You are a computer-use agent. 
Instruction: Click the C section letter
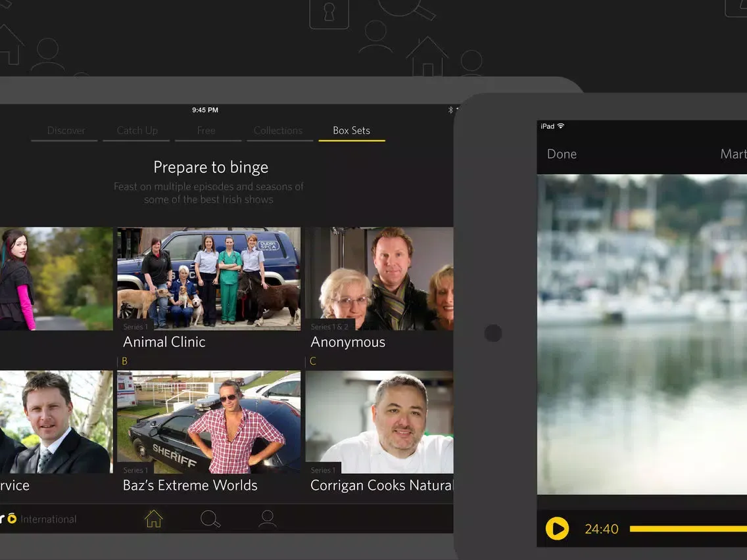(312, 361)
